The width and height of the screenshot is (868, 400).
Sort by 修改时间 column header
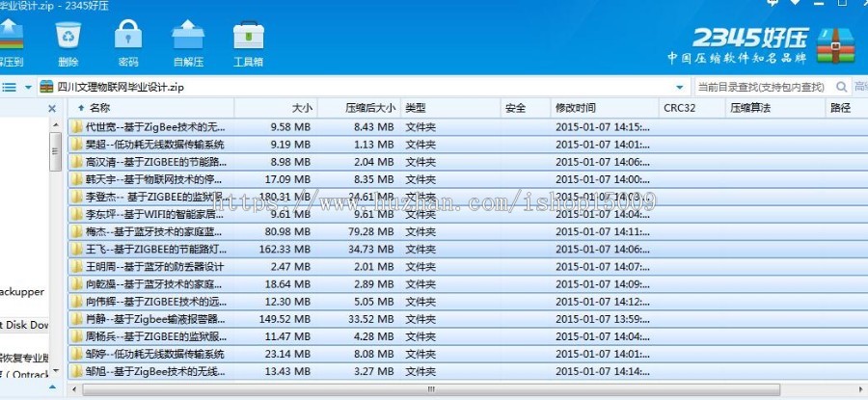(605, 108)
